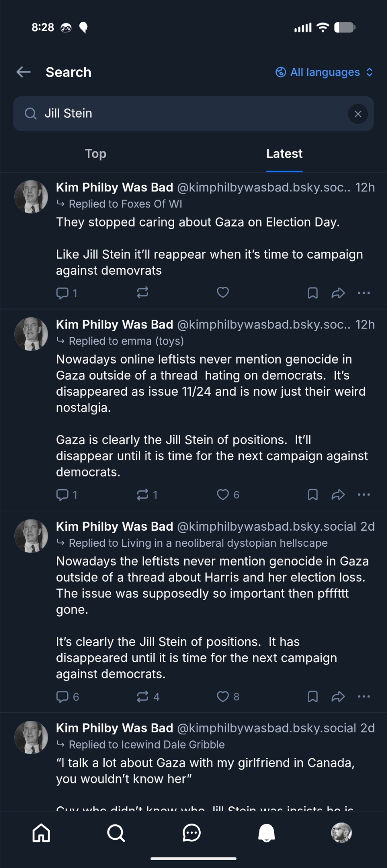Open the Icewind Dale Gribble reply author avatar

(31, 737)
